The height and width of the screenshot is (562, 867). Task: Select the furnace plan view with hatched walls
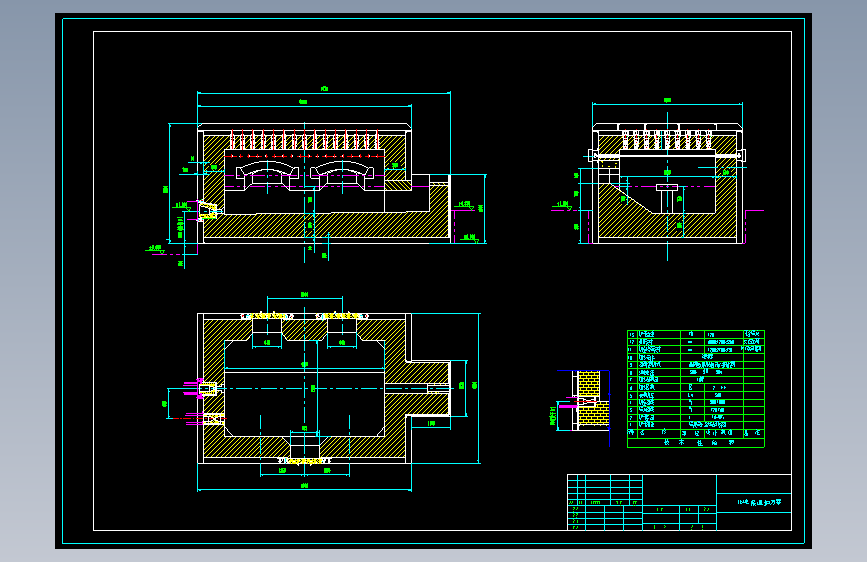pos(323,388)
